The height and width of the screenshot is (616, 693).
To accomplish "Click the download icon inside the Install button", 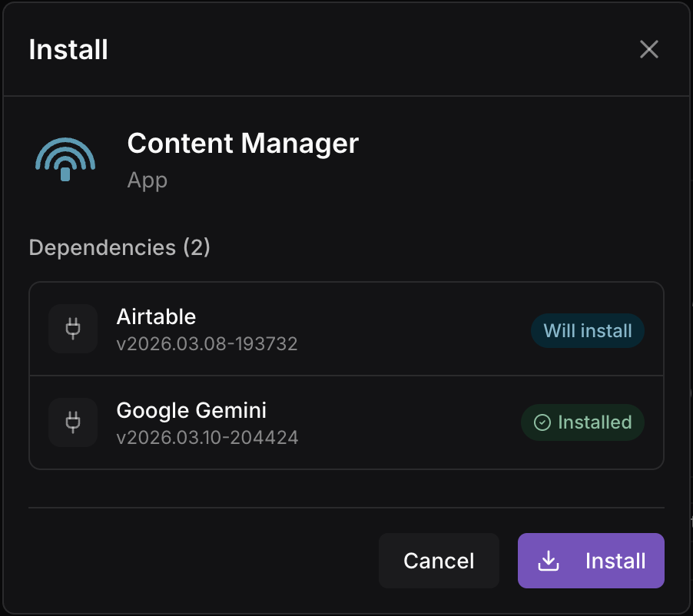I will click(x=549, y=561).
